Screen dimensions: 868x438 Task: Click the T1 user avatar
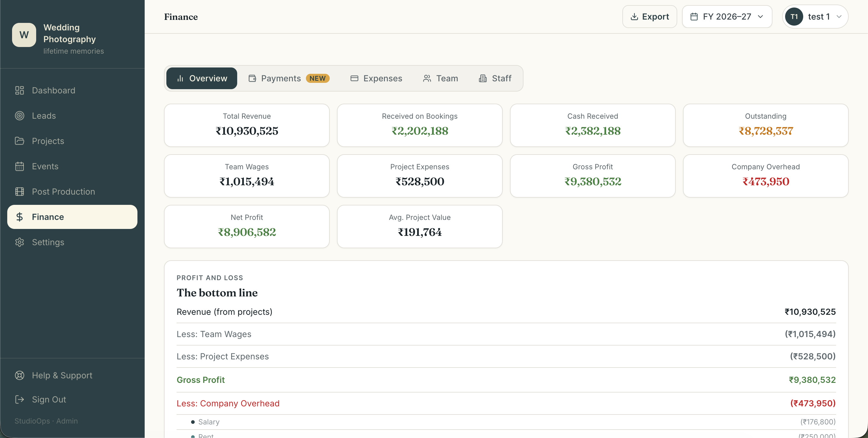click(794, 17)
